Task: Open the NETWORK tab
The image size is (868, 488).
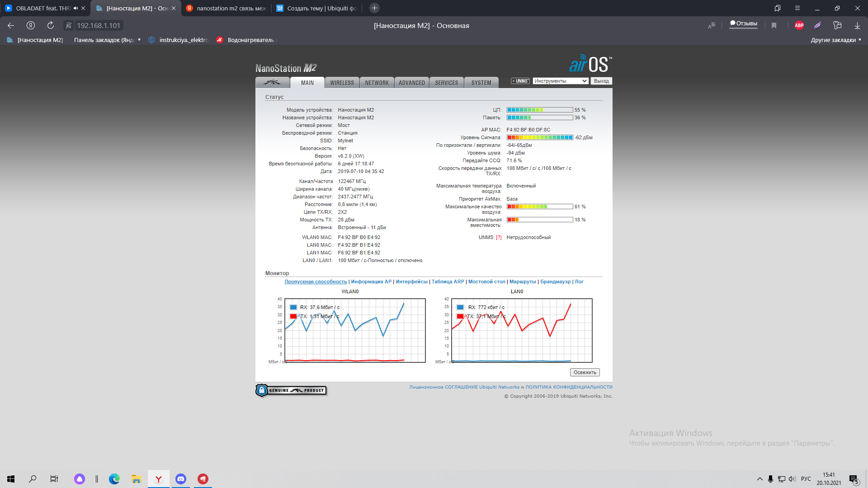Action: (x=377, y=83)
